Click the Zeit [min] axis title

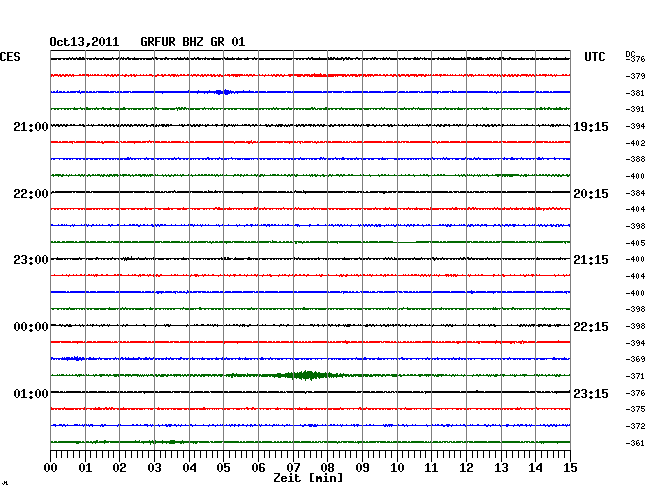308,478
